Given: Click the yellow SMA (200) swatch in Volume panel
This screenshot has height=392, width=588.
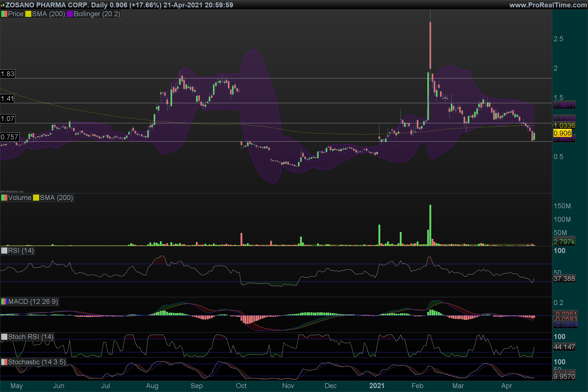Looking at the screenshot, I should pos(36,198).
